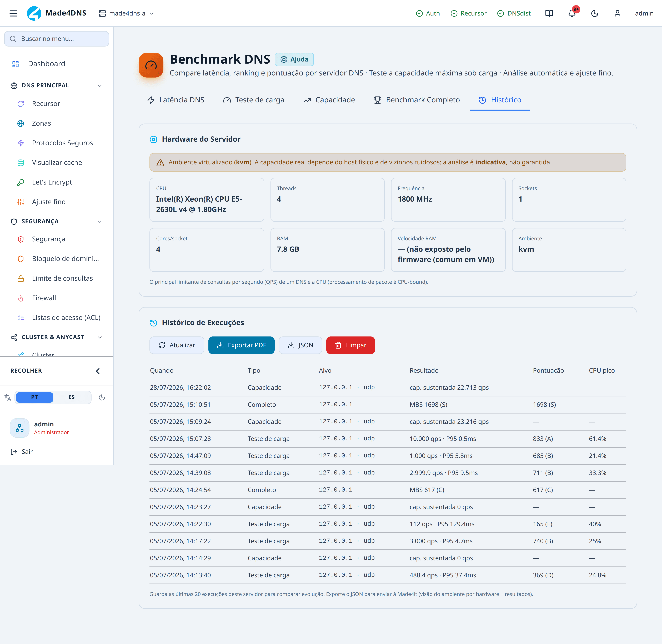This screenshot has height=644, width=662.
Task: Collapse the DNS PRINCIPAL section
Action: 100,86
